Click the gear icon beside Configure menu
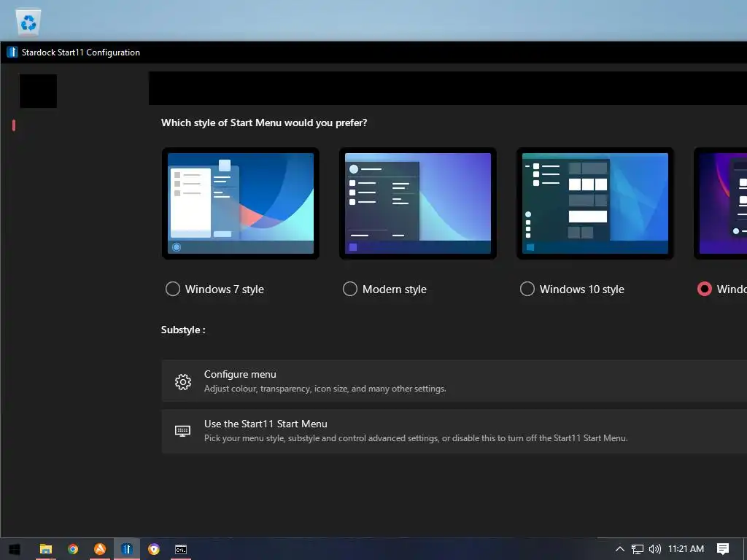The width and height of the screenshot is (747, 560). [x=183, y=381]
